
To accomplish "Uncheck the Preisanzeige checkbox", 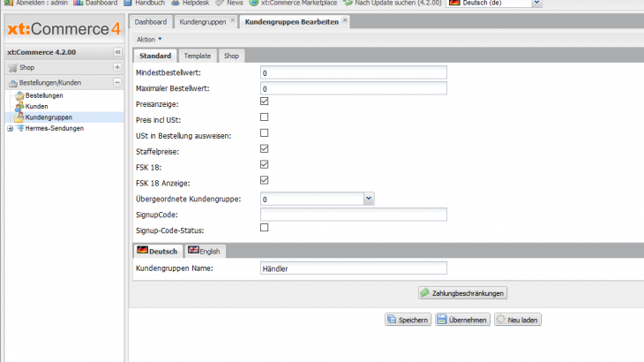I will click(x=264, y=101).
